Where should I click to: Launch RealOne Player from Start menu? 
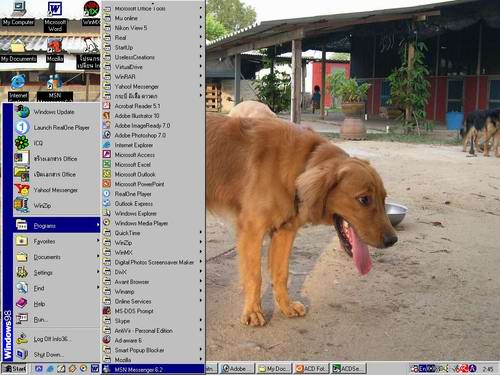pos(57,127)
